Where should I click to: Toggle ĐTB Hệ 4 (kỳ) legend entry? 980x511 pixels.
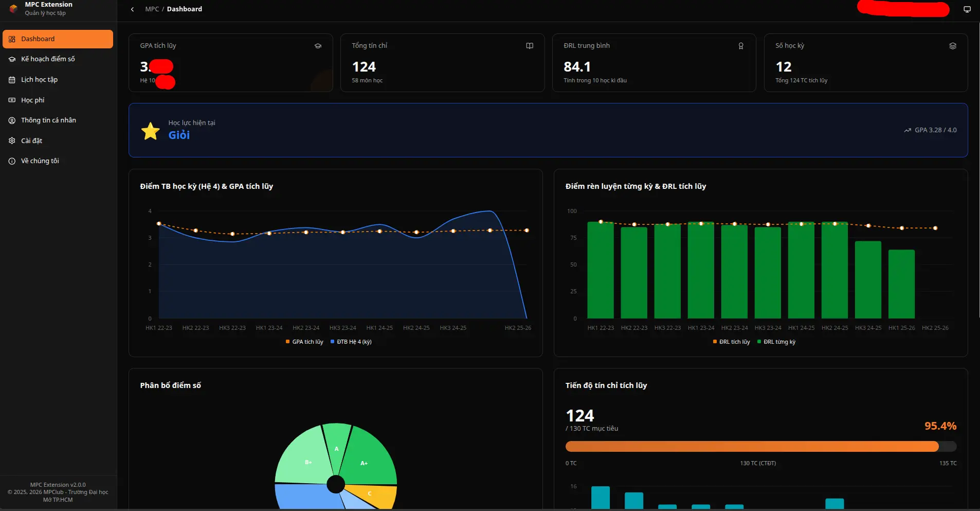click(x=351, y=342)
